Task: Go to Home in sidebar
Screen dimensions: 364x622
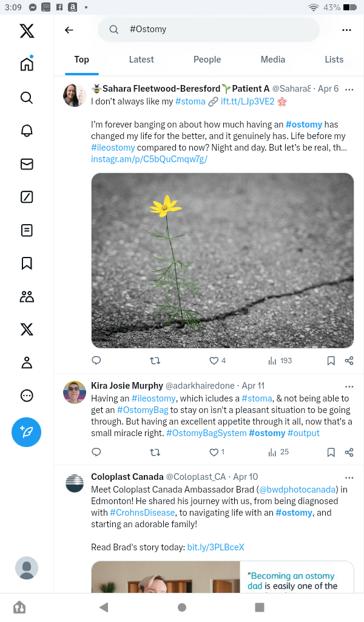Action: pyautogui.click(x=27, y=64)
